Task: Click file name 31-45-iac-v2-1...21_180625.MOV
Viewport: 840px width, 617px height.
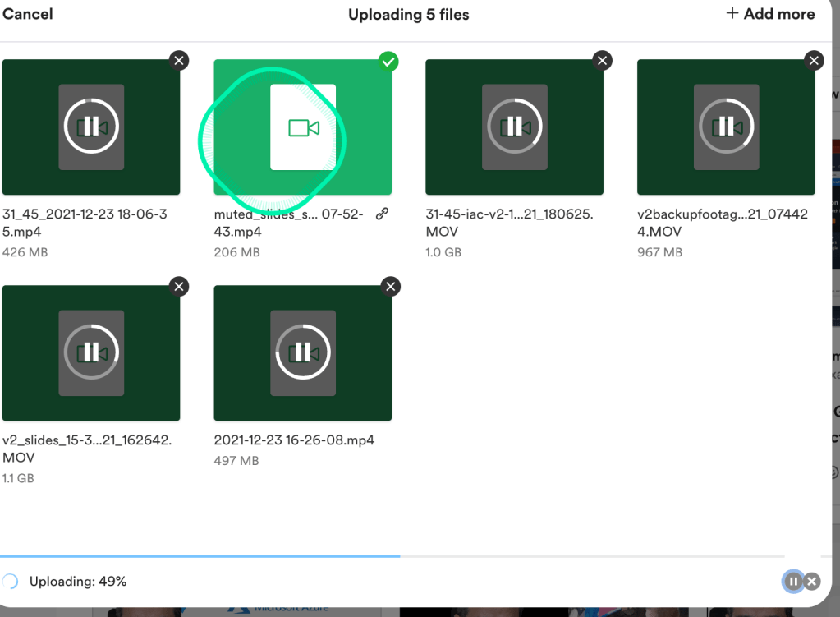Action: (x=509, y=223)
